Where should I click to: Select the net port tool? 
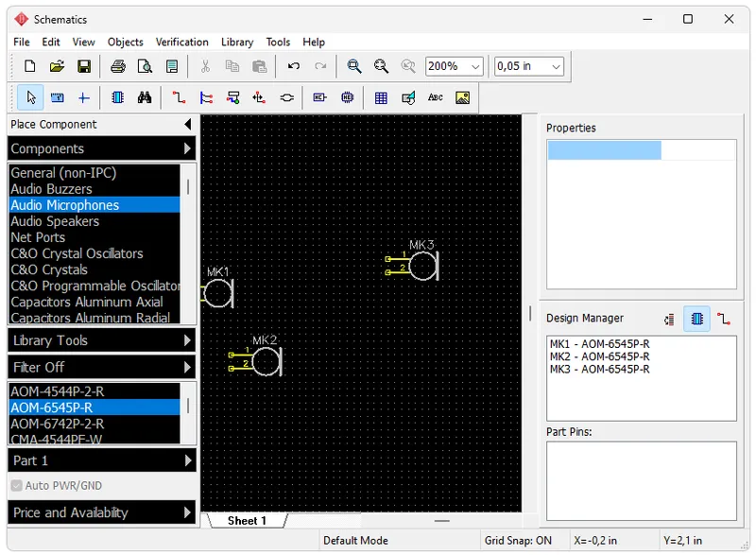click(x=319, y=98)
